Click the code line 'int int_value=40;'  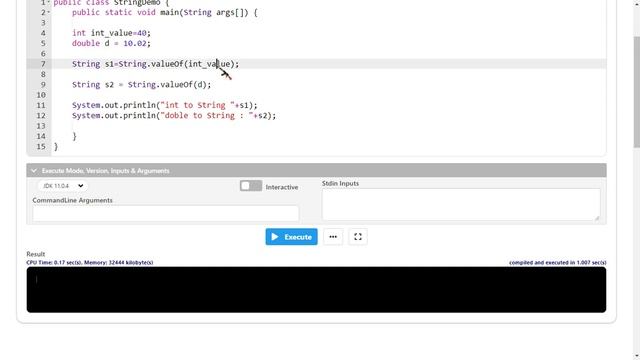pyautogui.click(x=111, y=33)
